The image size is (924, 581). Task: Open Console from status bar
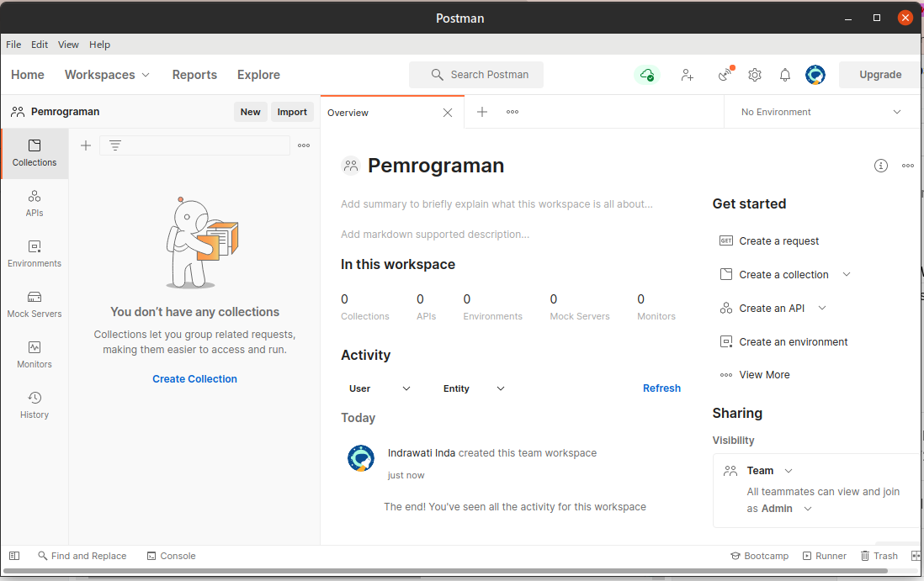pos(171,556)
